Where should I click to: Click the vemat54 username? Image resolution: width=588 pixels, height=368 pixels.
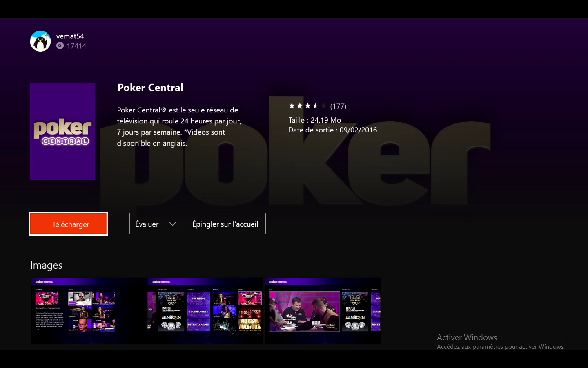(x=70, y=36)
